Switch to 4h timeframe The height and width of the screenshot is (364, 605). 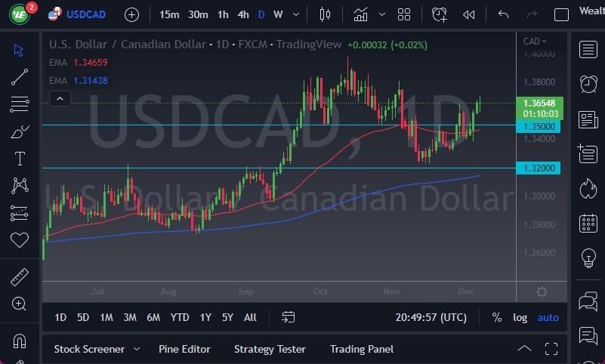243,14
